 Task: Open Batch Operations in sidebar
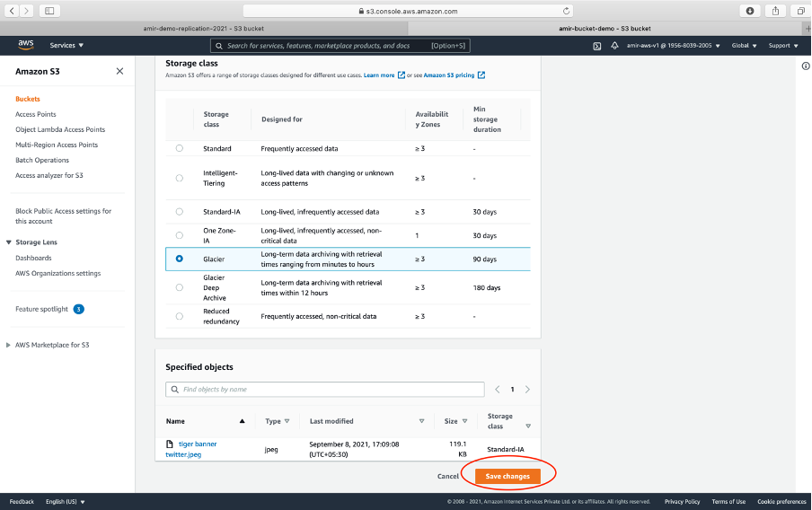click(x=42, y=160)
